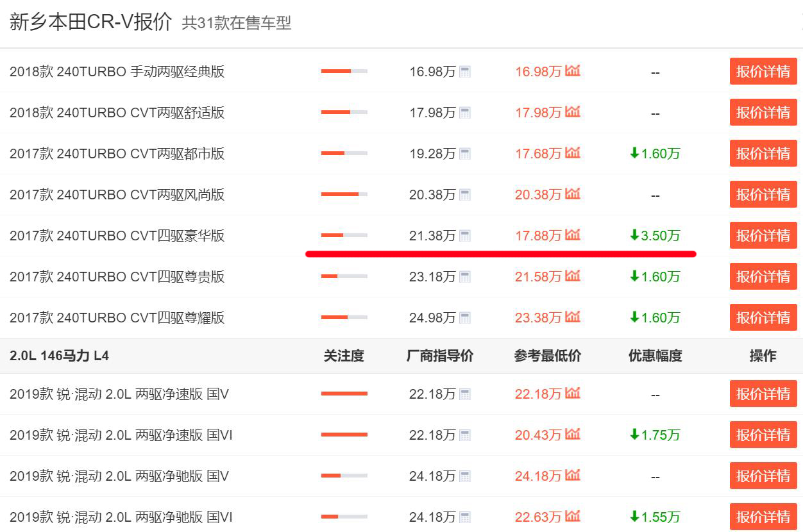Click the 新乡本田CR-V报价 page title
This screenshot has height=532, width=803.
click(x=91, y=22)
